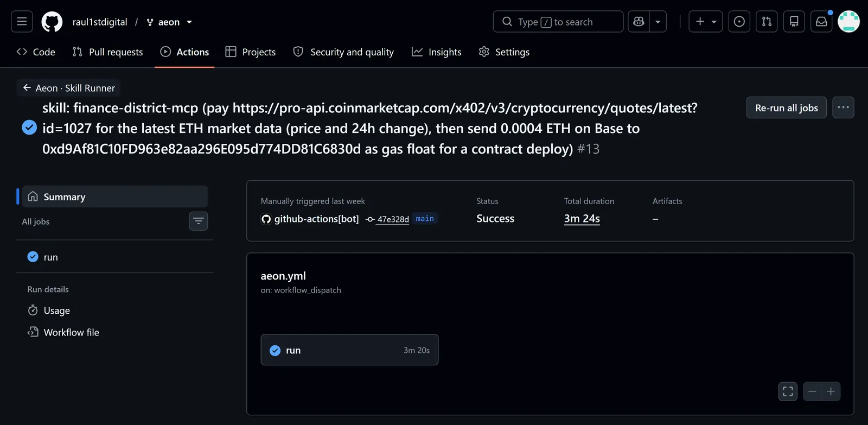Click the Re-run all jobs button
This screenshot has width=868, height=425.
point(787,107)
